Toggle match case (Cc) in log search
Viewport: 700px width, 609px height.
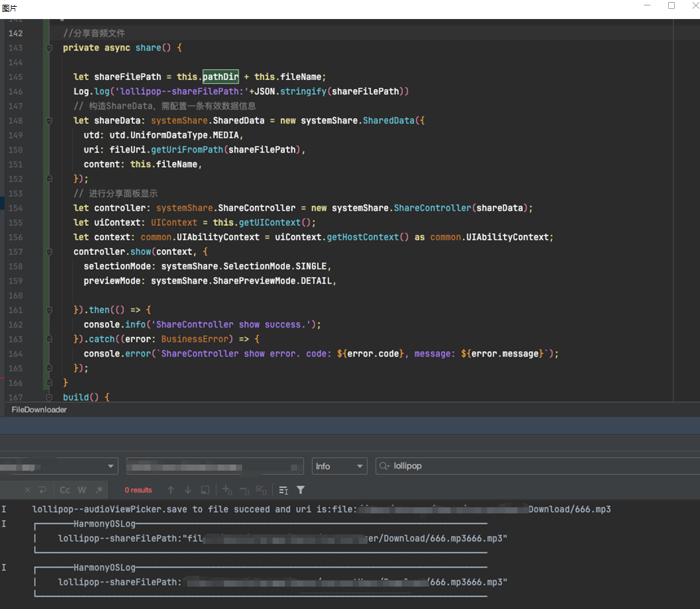coord(64,490)
